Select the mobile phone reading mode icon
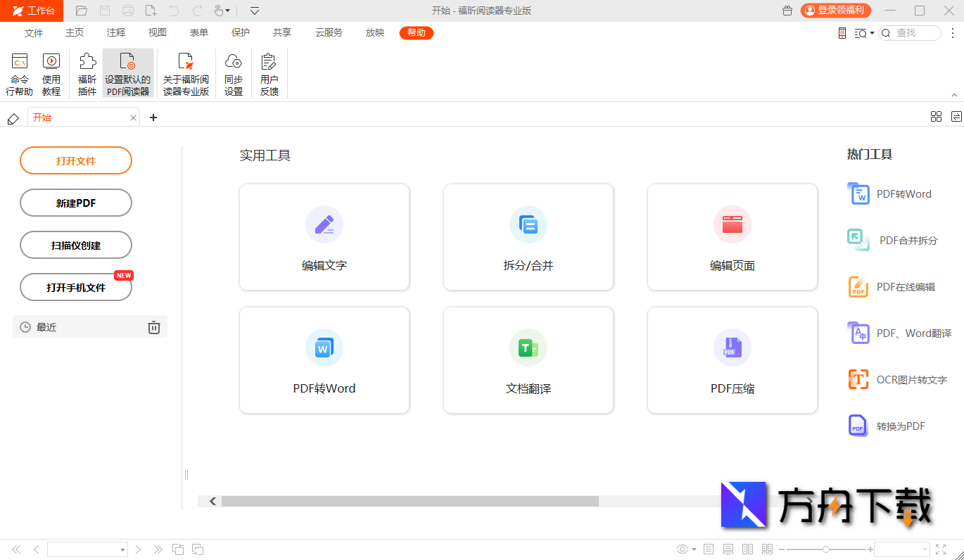Image resolution: width=964 pixels, height=560 pixels. [842, 33]
